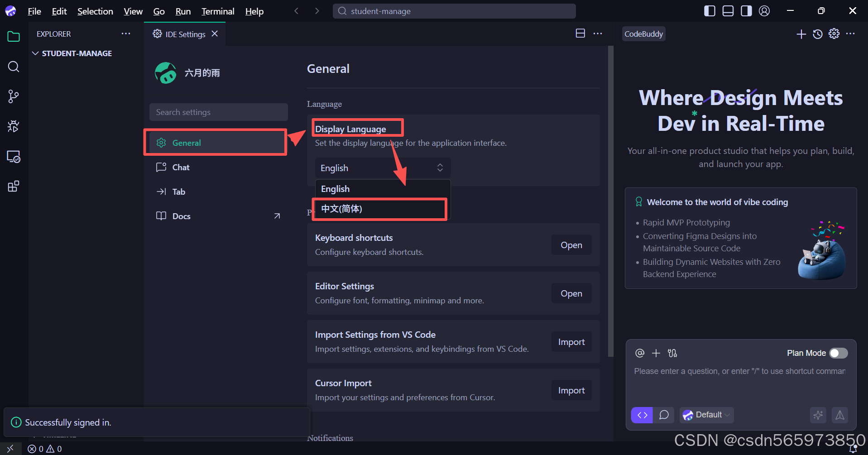The image size is (868, 455).
Task: Split the editor layout
Action: 580,34
